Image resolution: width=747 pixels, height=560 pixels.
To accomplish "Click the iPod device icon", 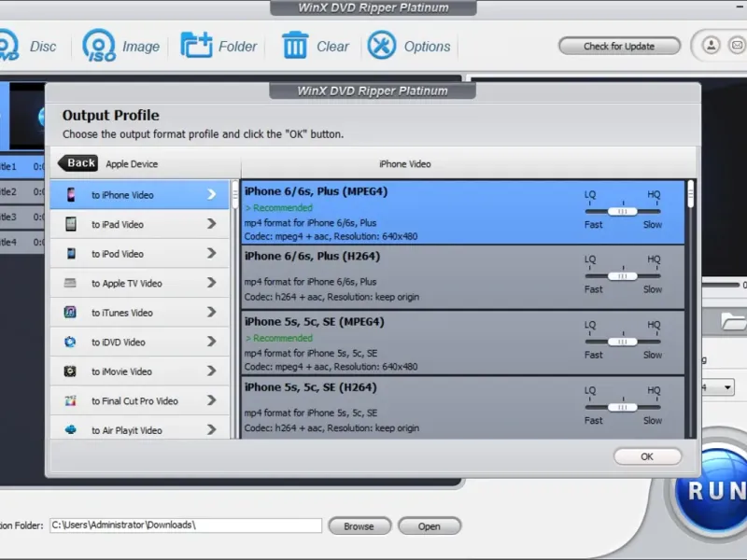I will (71, 254).
